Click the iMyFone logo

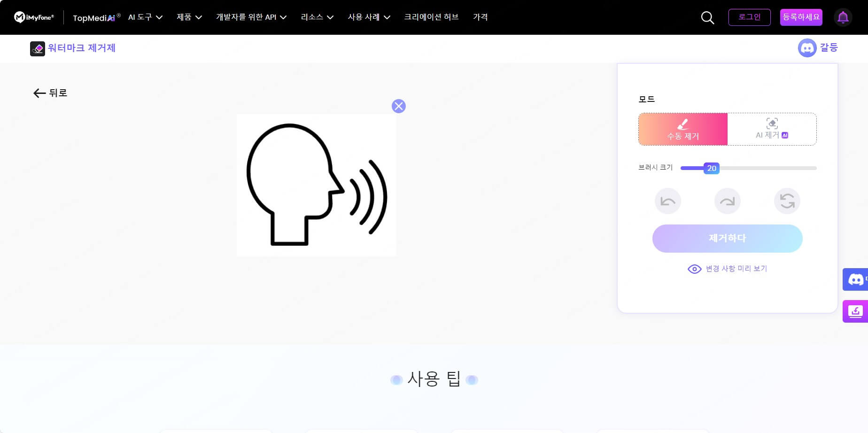34,17
